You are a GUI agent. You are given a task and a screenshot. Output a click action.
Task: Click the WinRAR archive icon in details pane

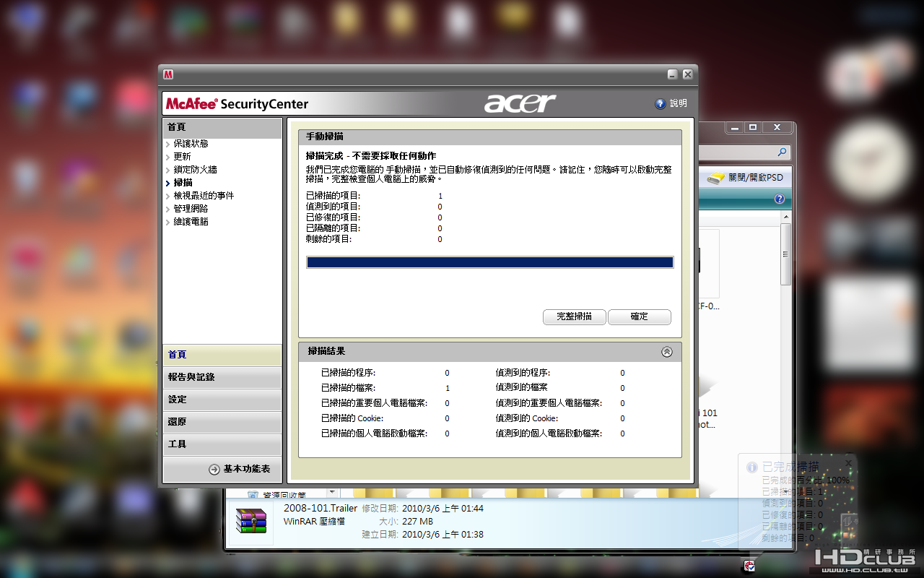coord(251,521)
